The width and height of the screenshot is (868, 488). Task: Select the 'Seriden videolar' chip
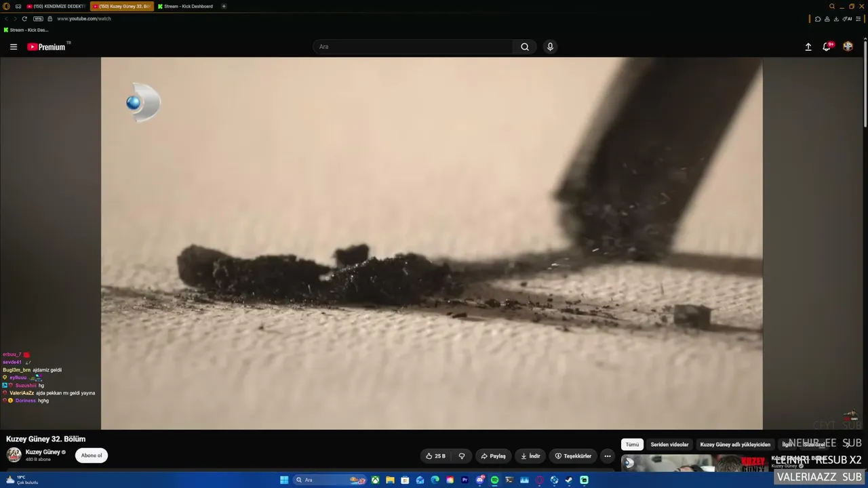[x=669, y=445]
